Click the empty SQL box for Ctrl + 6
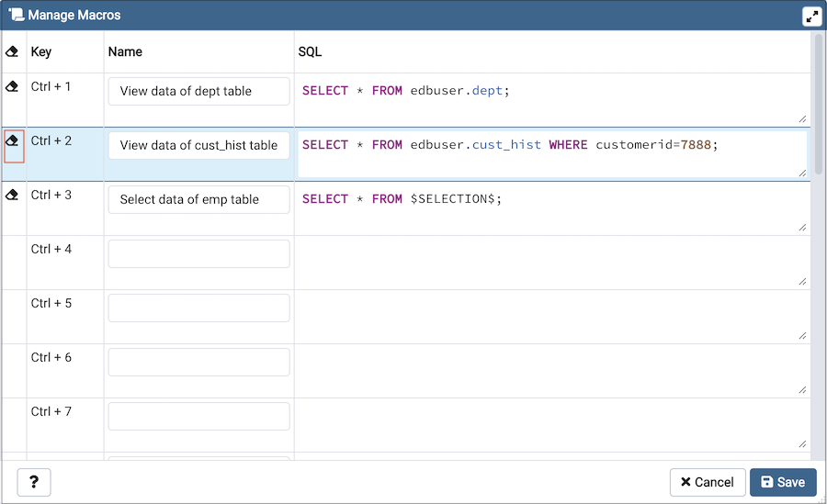This screenshot has width=827, height=504. [x=551, y=370]
